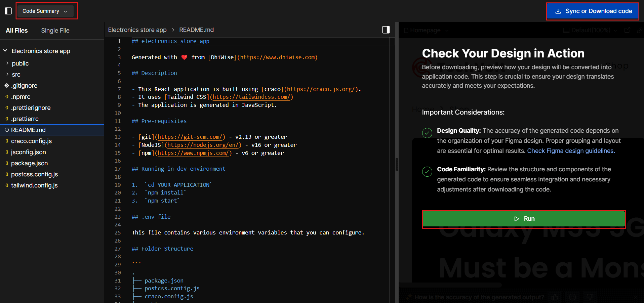The width and height of the screenshot is (644, 303).
Task: Switch to the Single File tab
Action: tap(55, 31)
